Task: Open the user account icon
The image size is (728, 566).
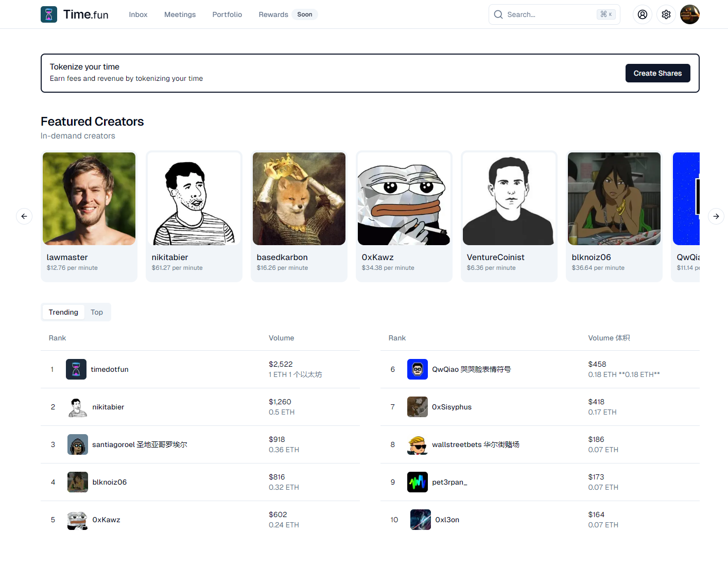Action: coord(642,14)
